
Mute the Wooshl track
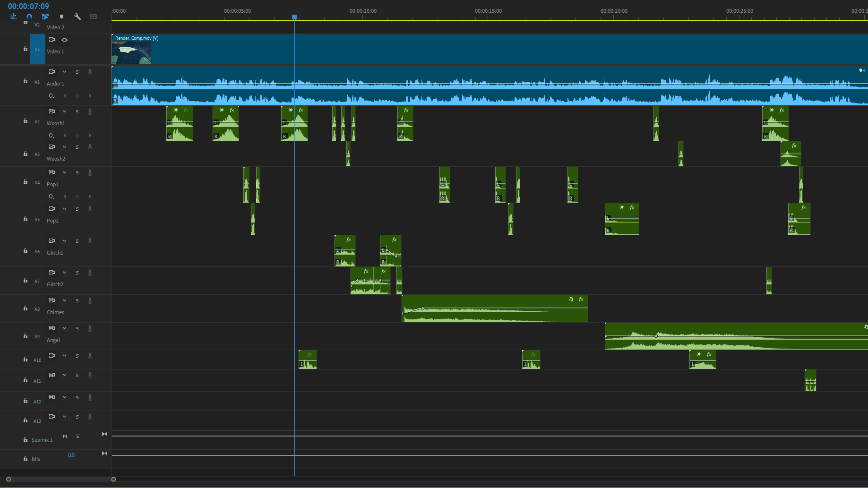tap(65, 111)
